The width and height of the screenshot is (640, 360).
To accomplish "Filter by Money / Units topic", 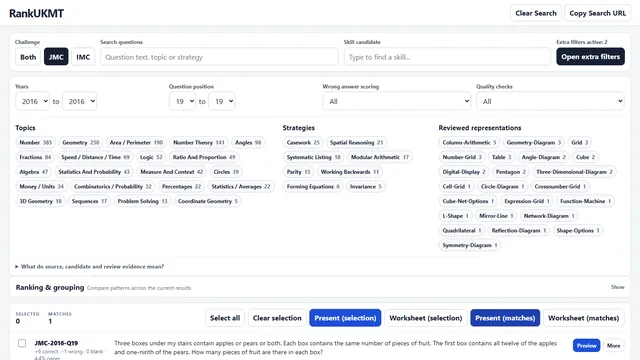I will (41, 187).
